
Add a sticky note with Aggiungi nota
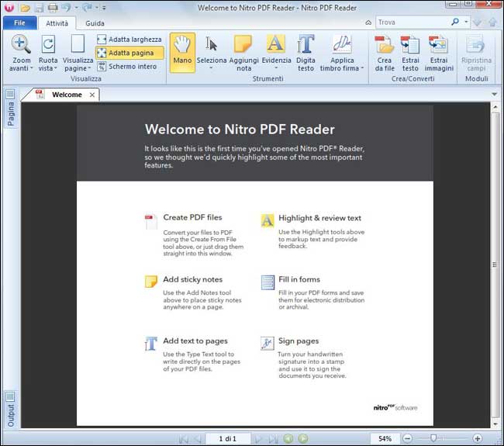pyautogui.click(x=243, y=52)
